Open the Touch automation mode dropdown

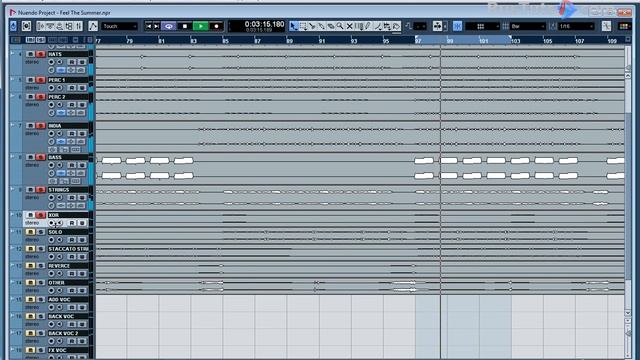tap(120, 26)
